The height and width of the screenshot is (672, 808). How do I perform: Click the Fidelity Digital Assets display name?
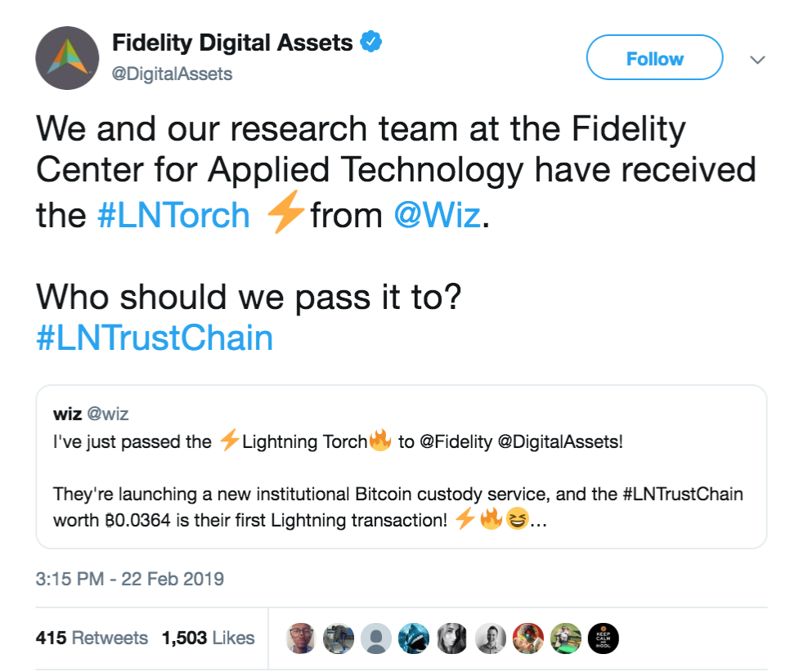[x=232, y=43]
